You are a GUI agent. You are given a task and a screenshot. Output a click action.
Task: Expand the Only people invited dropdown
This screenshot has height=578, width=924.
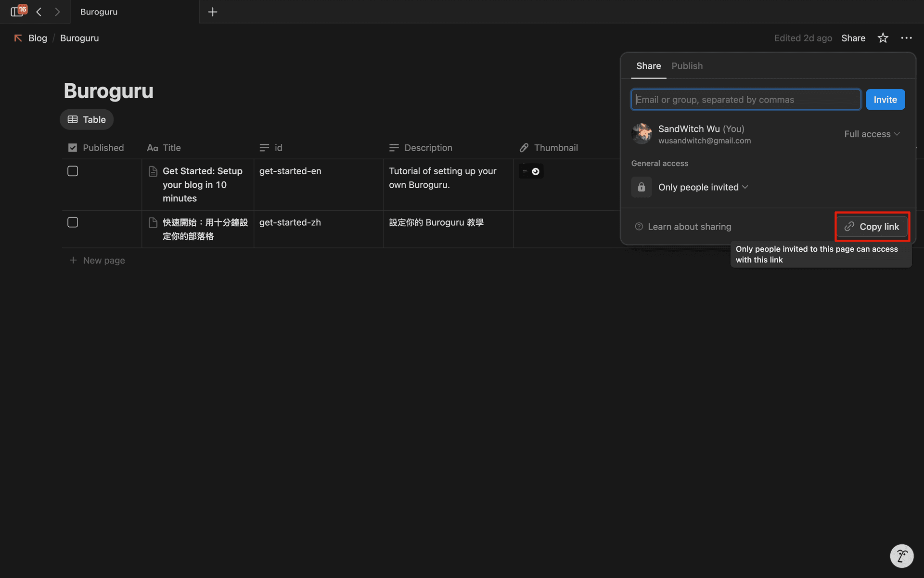[x=703, y=187]
